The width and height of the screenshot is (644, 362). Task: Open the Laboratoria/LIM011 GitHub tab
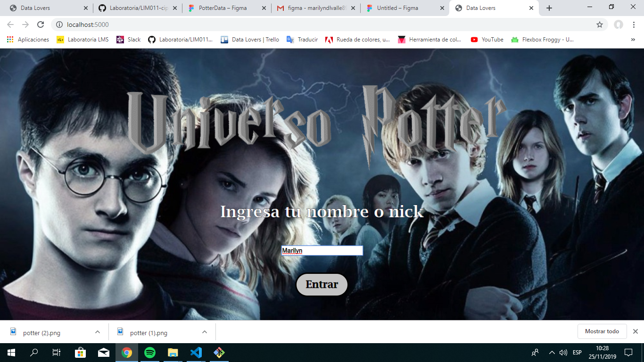coord(137,8)
